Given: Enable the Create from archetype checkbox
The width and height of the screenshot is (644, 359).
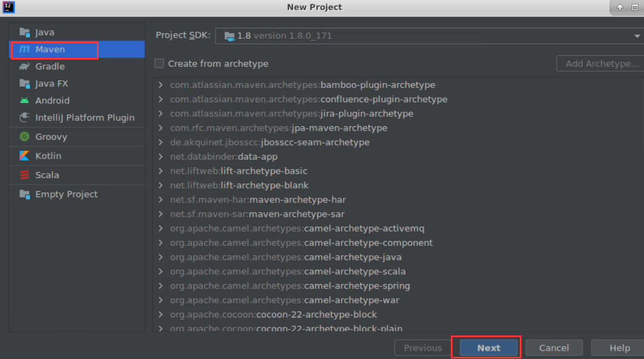Looking at the screenshot, I should (159, 63).
